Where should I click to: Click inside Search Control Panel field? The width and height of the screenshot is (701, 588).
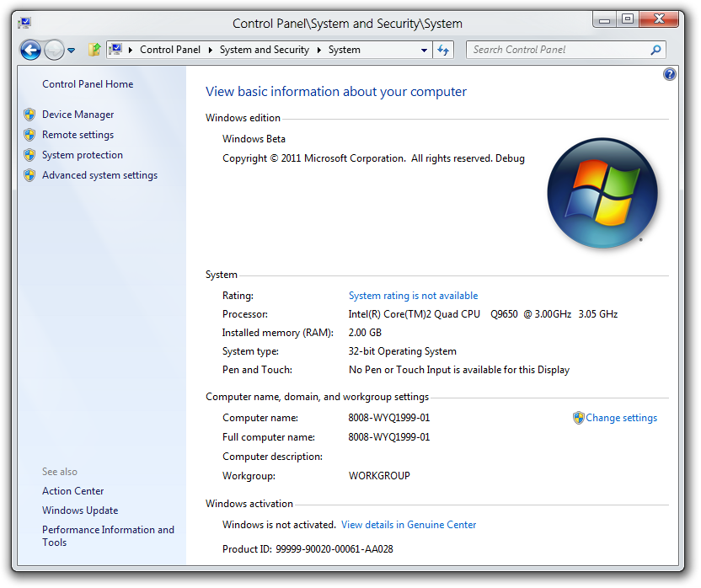pos(556,50)
